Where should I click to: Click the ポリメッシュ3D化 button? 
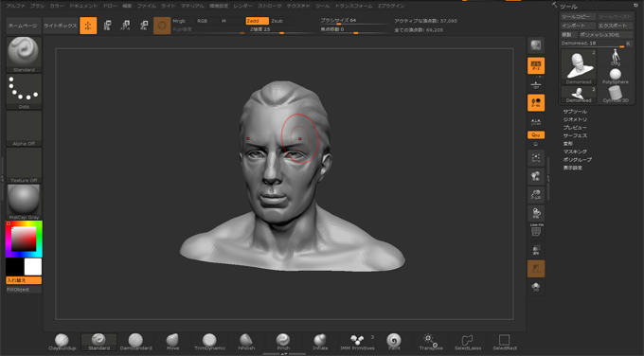point(606,34)
